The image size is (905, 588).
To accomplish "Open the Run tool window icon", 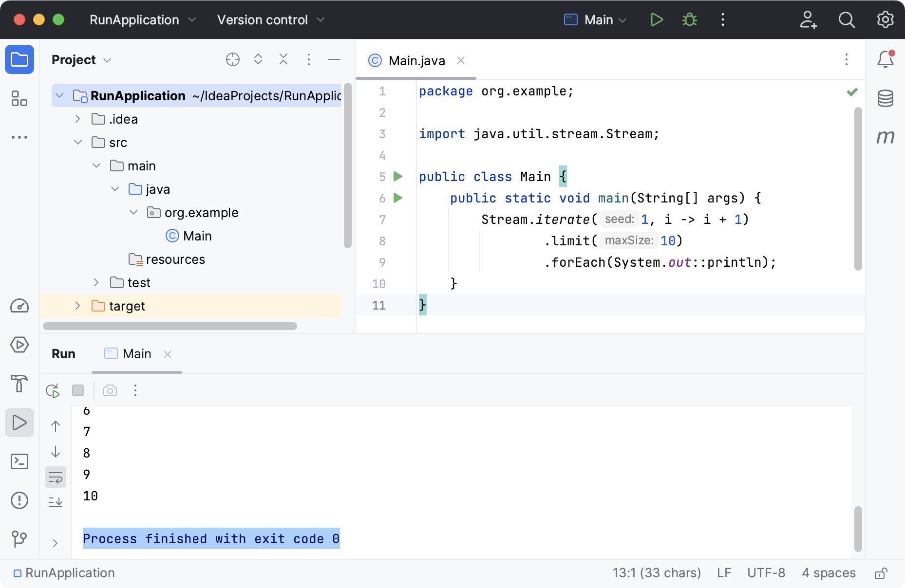I will [19, 423].
